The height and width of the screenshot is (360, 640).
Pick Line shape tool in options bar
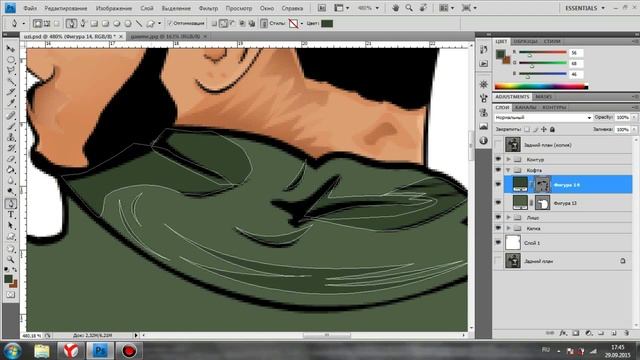[139, 24]
